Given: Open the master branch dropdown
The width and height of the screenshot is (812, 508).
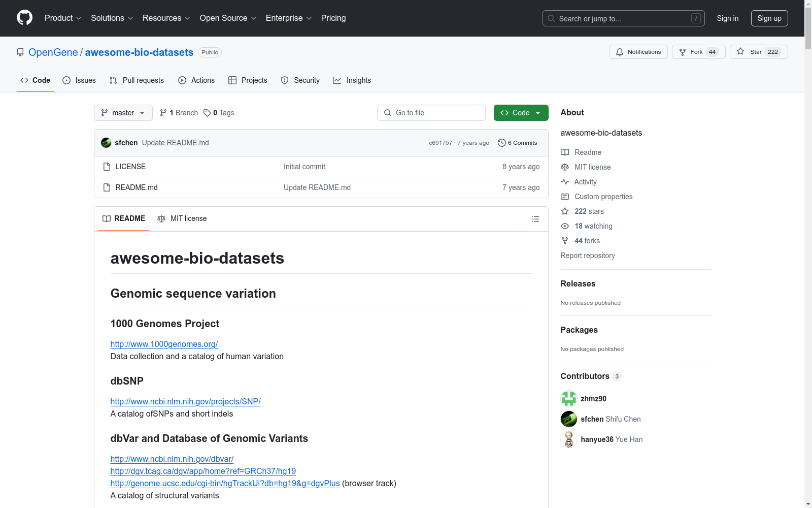Looking at the screenshot, I should (123, 113).
